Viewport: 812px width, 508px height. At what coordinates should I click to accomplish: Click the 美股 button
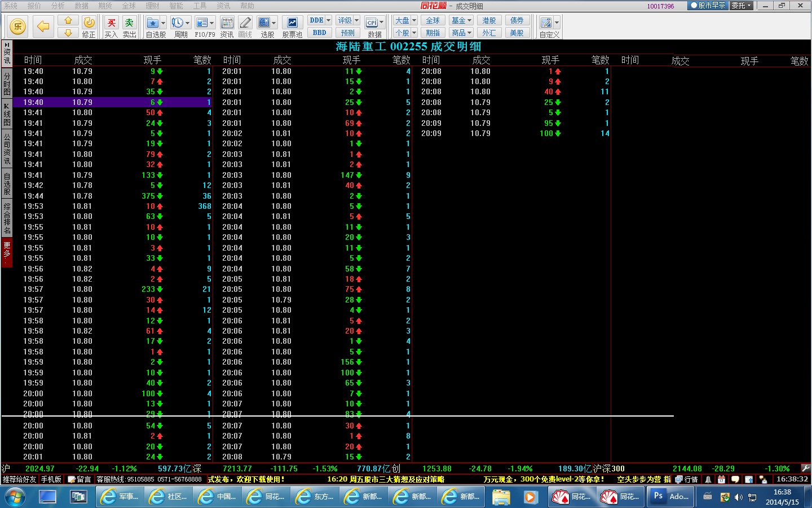[x=517, y=33]
